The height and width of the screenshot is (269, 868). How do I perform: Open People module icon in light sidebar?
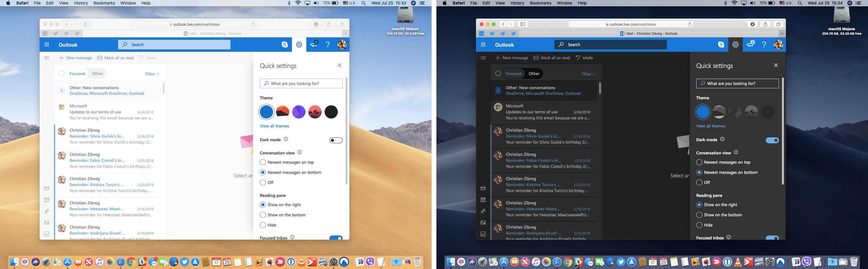47,211
